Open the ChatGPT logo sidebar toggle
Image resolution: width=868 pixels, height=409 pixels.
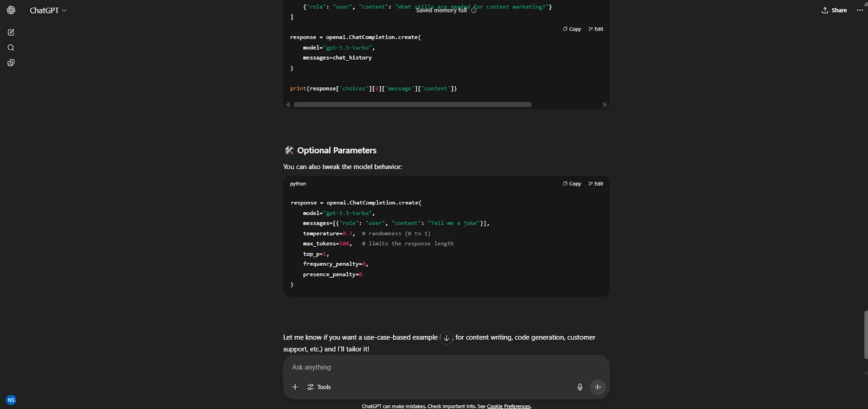pyautogui.click(x=11, y=10)
